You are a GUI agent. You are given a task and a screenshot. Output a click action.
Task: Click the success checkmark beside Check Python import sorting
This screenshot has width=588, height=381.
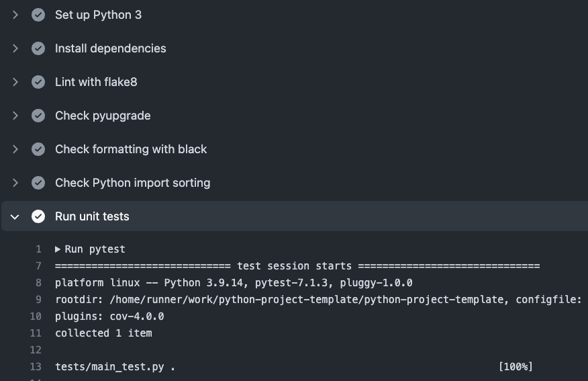click(x=38, y=183)
